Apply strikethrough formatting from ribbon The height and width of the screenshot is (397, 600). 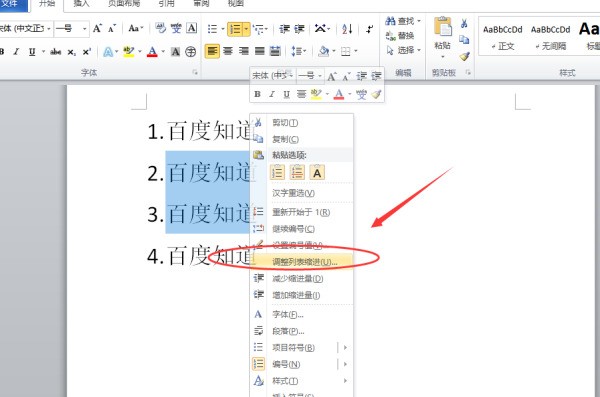55,52
